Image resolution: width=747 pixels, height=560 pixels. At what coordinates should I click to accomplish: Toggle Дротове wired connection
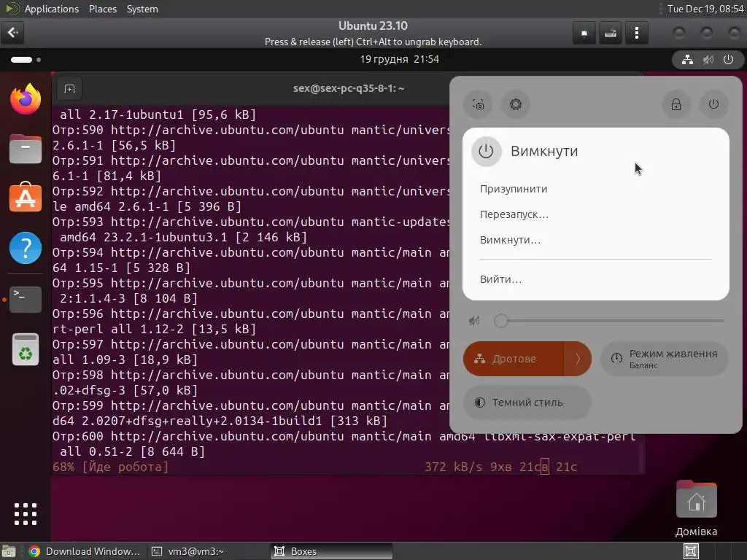[514, 359]
